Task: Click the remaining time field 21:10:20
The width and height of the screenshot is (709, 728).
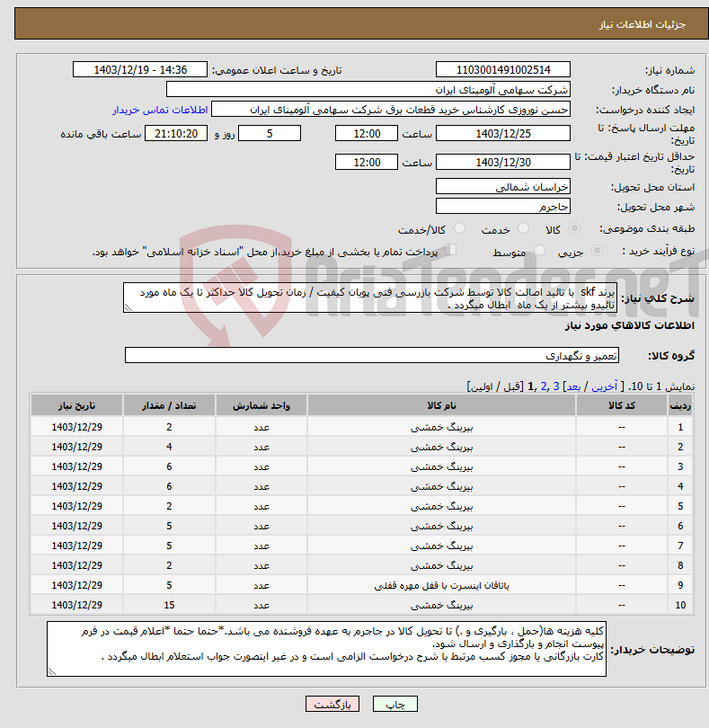Action: 176,134
